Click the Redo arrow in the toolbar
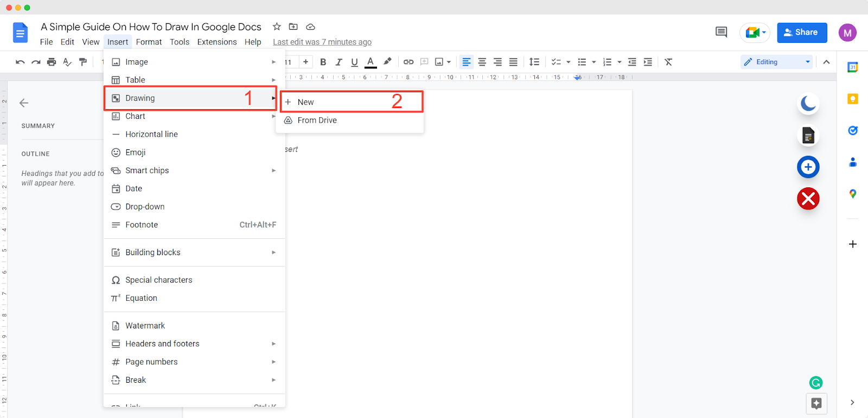The width and height of the screenshot is (868, 418). (36, 62)
